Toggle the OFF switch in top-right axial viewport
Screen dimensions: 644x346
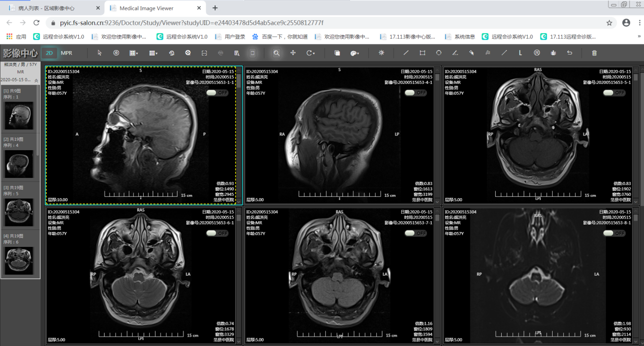[x=614, y=93]
